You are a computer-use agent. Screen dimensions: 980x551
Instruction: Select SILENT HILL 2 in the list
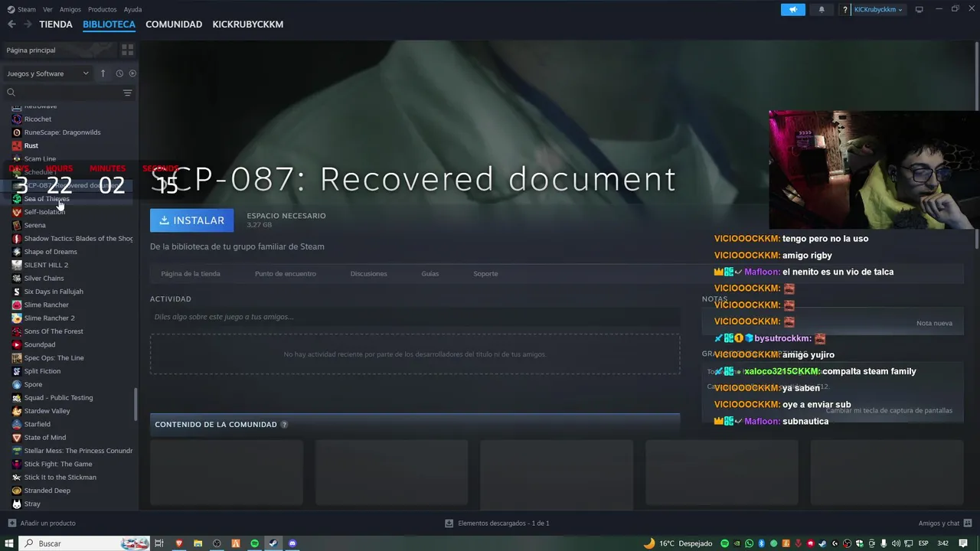click(x=46, y=265)
